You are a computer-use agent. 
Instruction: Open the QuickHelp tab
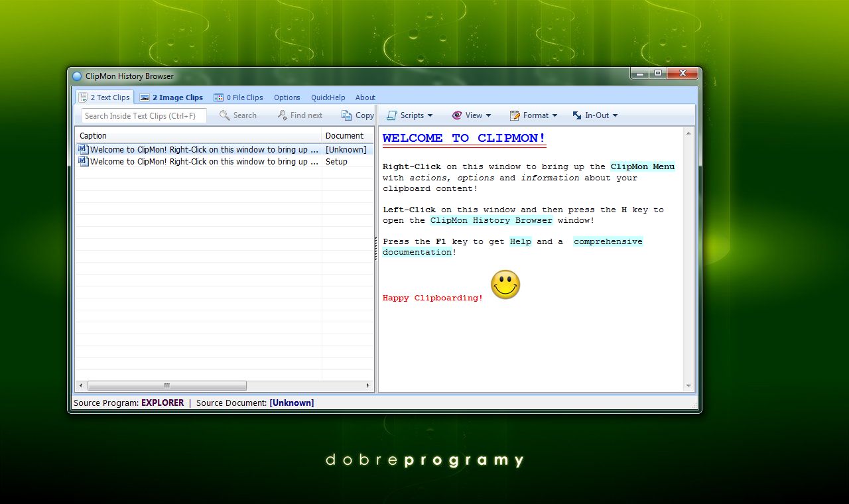pyautogui.click(x=328, y=97)
